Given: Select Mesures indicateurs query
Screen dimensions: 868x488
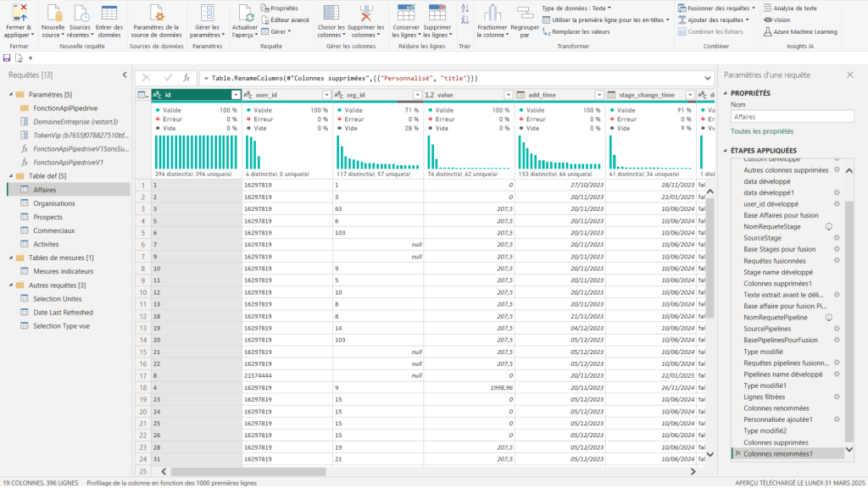Looking at the screenshot, I should (x=63, y=271).
